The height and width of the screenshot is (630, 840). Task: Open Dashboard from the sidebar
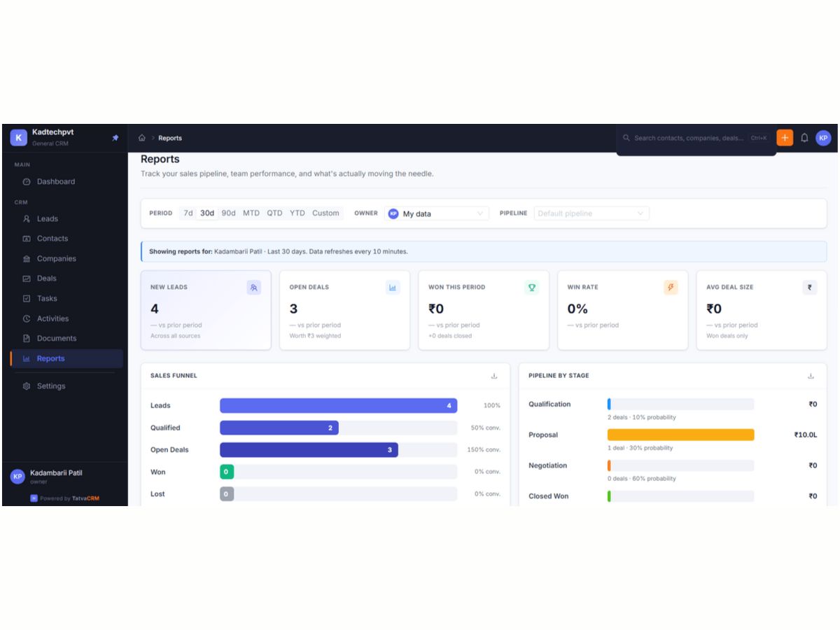pos(67,181)
